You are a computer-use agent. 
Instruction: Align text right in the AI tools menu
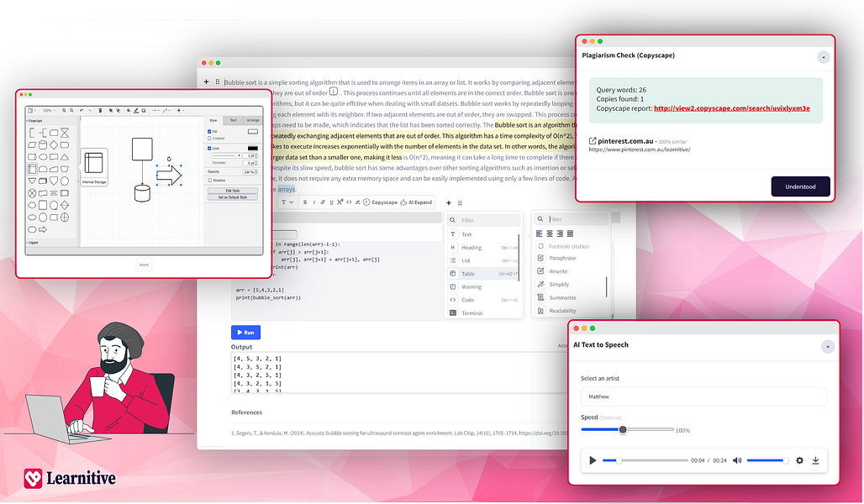[560, 234]
